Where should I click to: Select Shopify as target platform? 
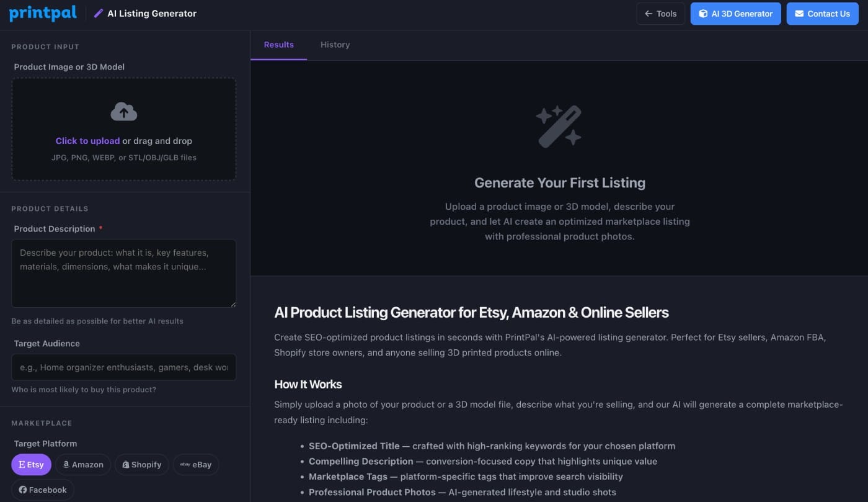pyautogui.click(x=141, y=465)
